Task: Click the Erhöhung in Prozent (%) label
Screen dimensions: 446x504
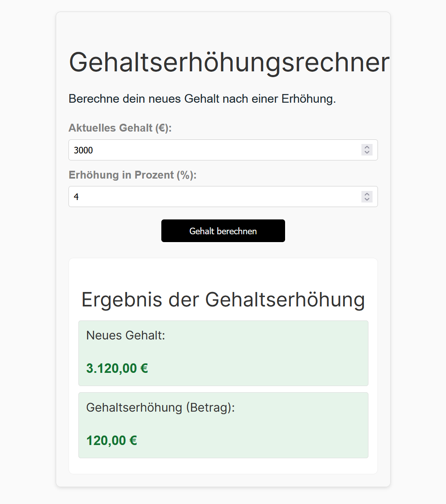Action: (x=133, y=175)
